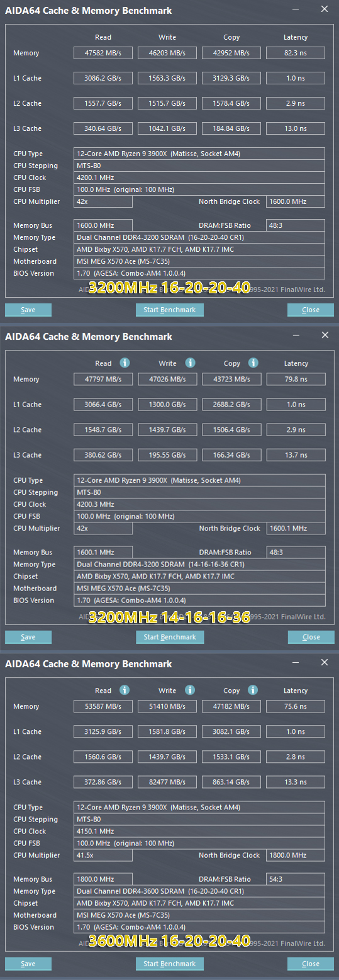This screenshot has height=980, width=339.
Task: Click the Memory Type field showing 14-16-16-36 CR1
Action: pos(199,564)
